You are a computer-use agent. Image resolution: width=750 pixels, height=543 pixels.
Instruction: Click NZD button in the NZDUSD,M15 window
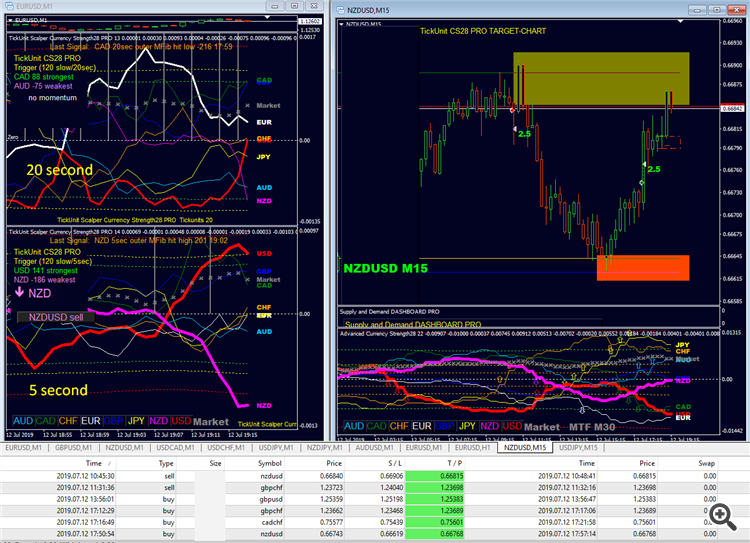click(x=489, y=426)
